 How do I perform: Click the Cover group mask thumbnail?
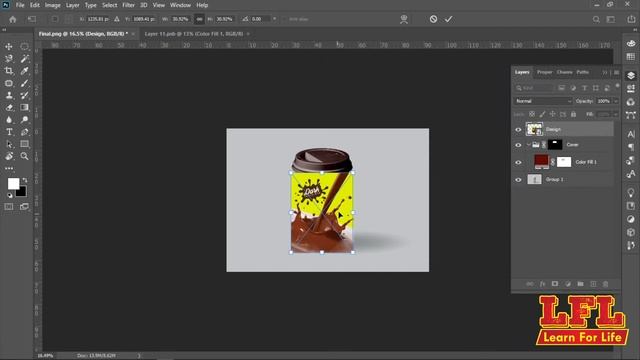tap(555, 144)
